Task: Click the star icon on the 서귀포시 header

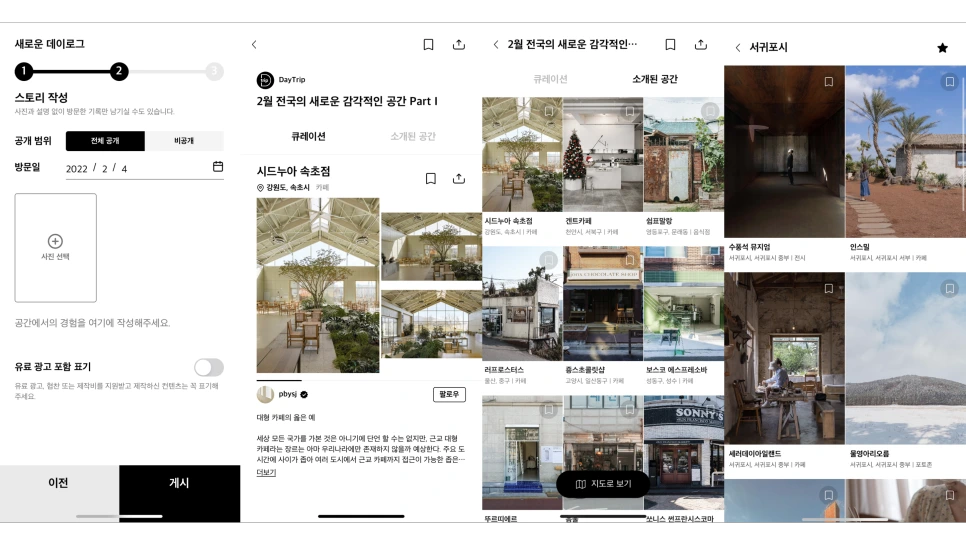Action: 943,47
